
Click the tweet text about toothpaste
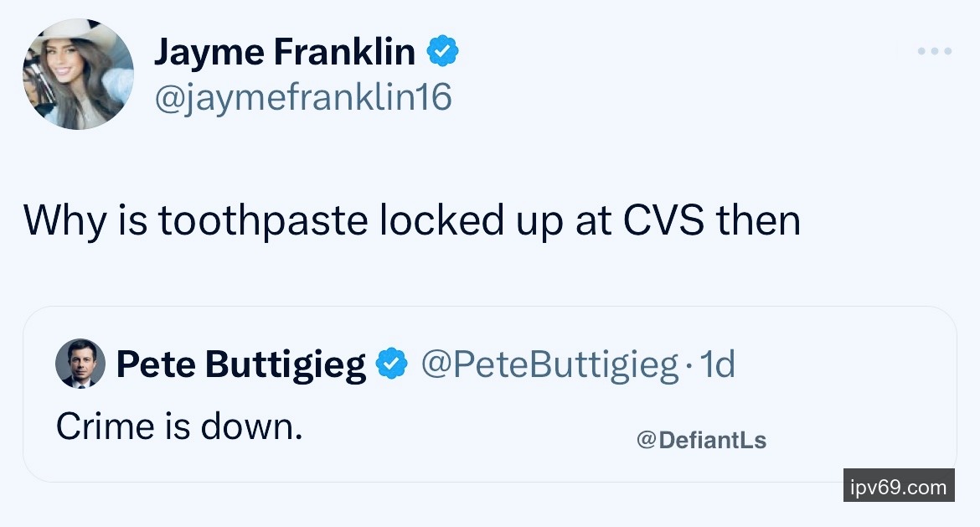411,221
